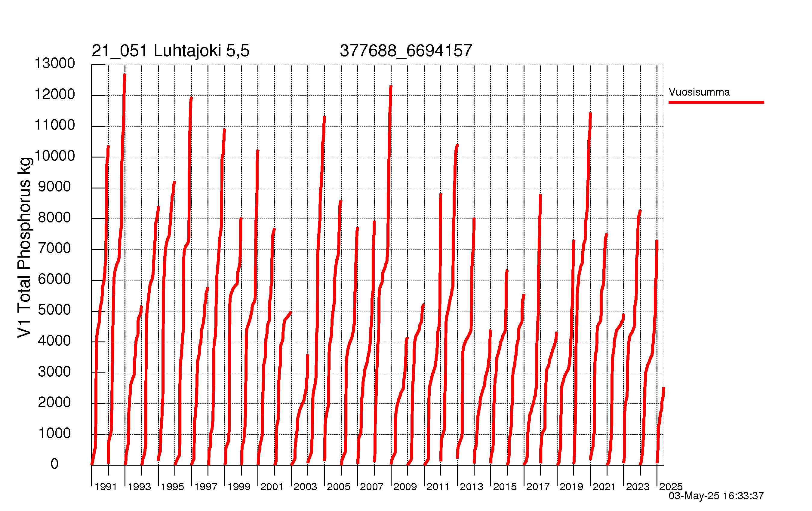Click x-axis year label 2021
This screenshot has width=812, height=511.
coord(604,487)
